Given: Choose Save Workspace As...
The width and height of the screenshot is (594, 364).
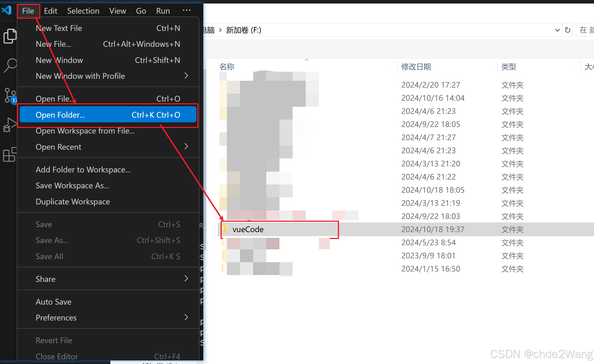Looking at the screenshot, I should click(108, 186).
